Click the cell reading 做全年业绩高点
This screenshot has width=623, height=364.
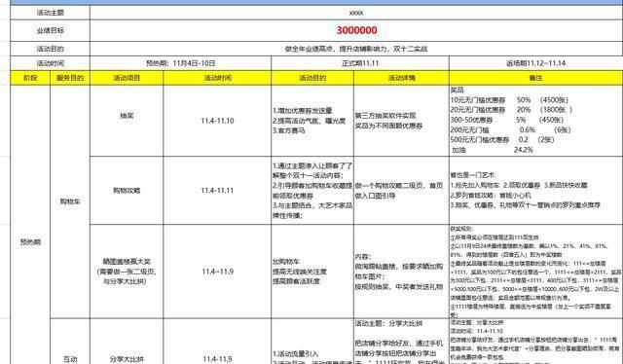356,49
